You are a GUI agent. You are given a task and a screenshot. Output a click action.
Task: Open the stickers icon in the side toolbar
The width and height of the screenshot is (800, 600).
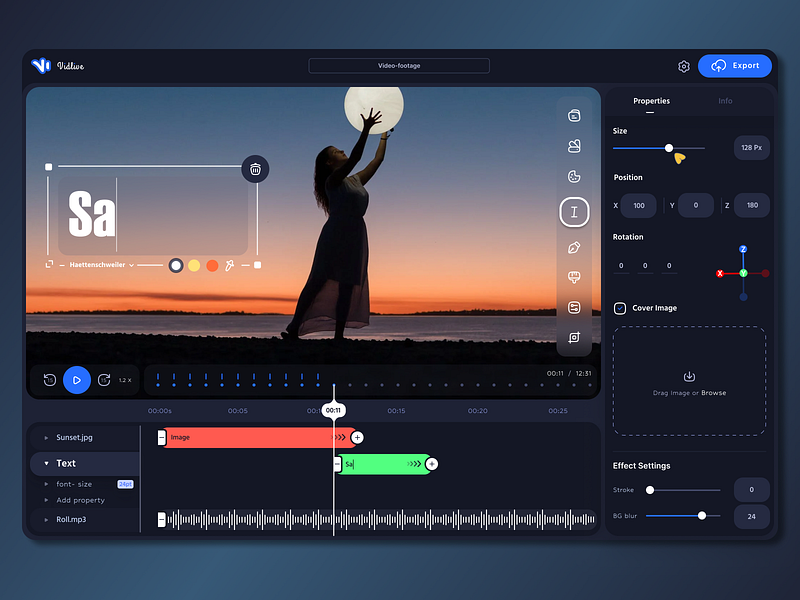click(x=574, y=176)
